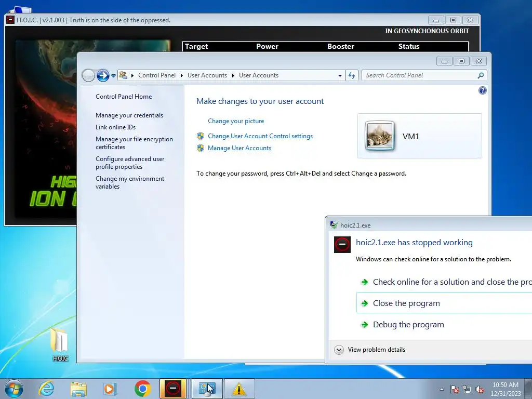
Task: Open Control Panel Home link
Action: point(124,96)
